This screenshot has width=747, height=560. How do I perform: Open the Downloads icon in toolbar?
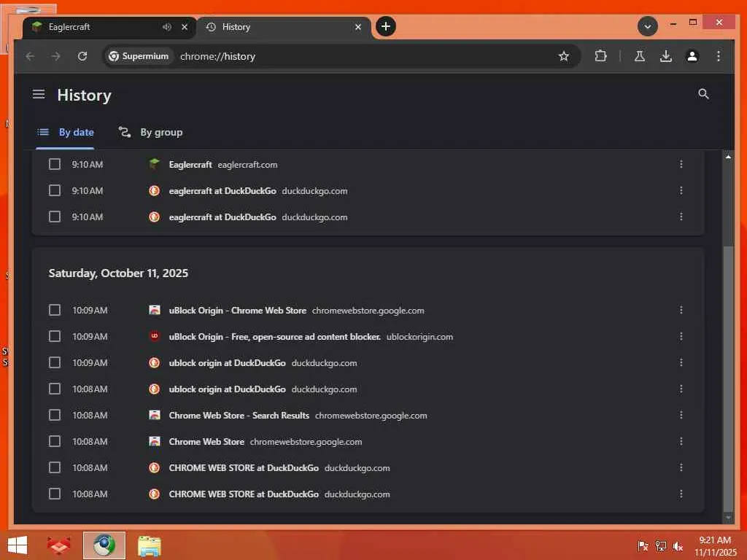[665, 56]
